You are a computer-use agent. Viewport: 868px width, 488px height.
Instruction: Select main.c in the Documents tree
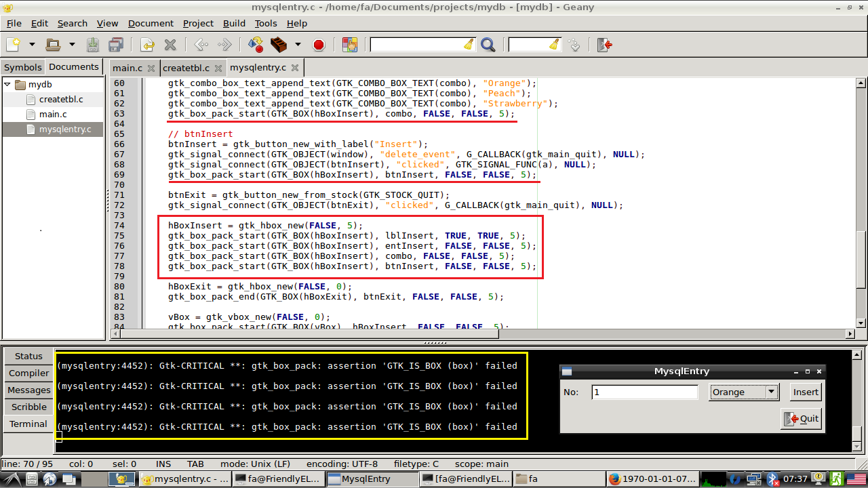[53, 115]
